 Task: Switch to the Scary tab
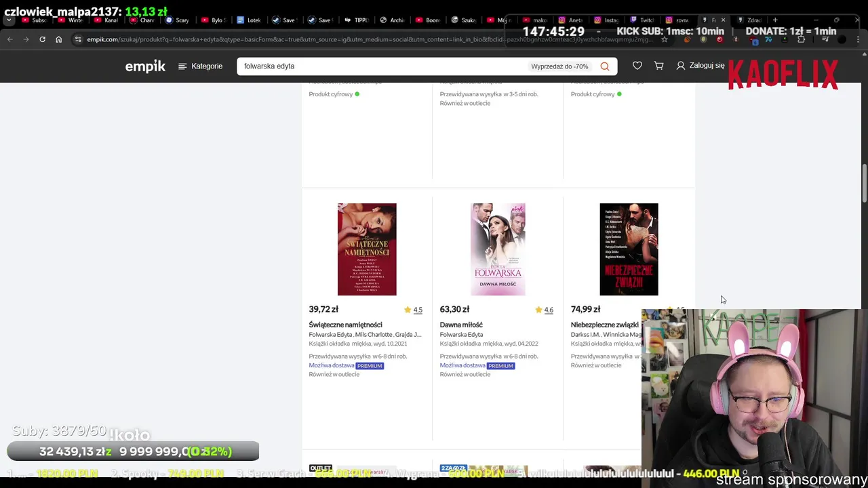coord(178,20)
